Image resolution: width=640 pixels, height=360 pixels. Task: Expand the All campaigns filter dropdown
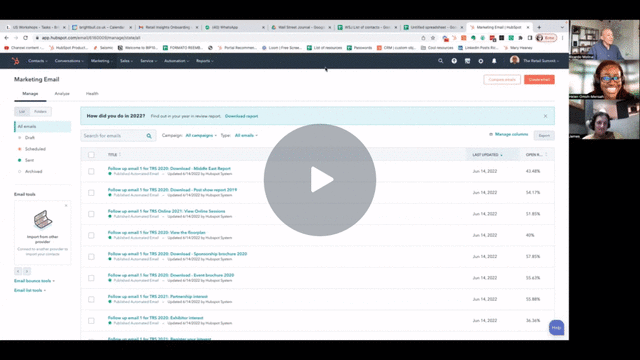[x=201, y=136]
